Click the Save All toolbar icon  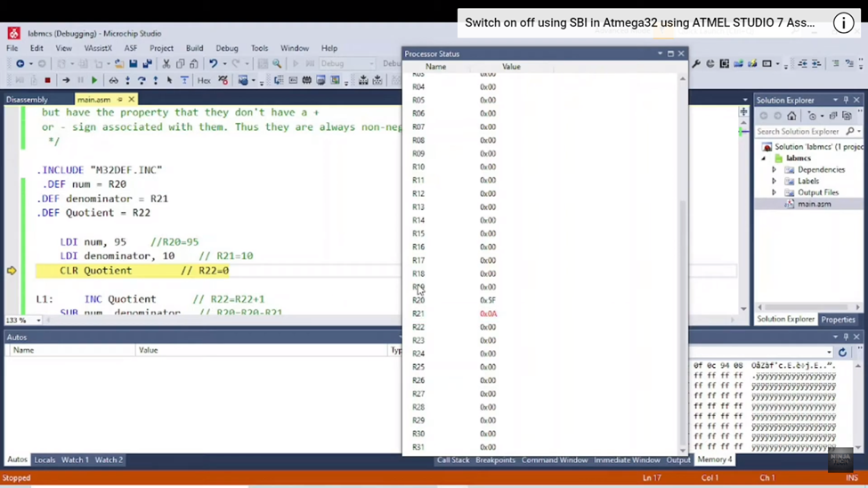[147, 64]
